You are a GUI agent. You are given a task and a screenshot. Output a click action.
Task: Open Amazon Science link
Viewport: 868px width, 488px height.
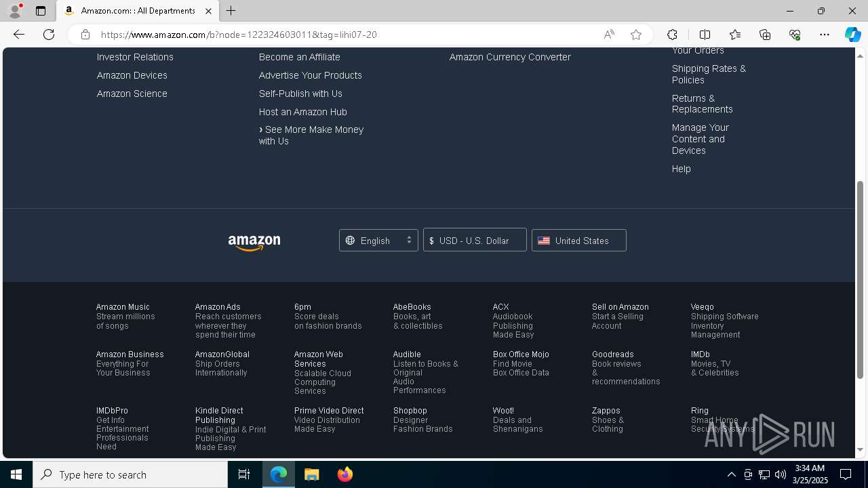point(132,94)
